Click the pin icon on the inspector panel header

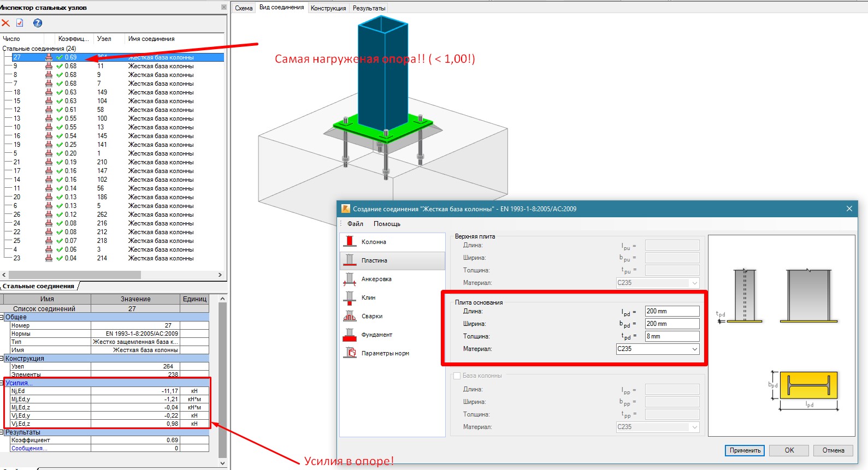(x=223, y=7)
